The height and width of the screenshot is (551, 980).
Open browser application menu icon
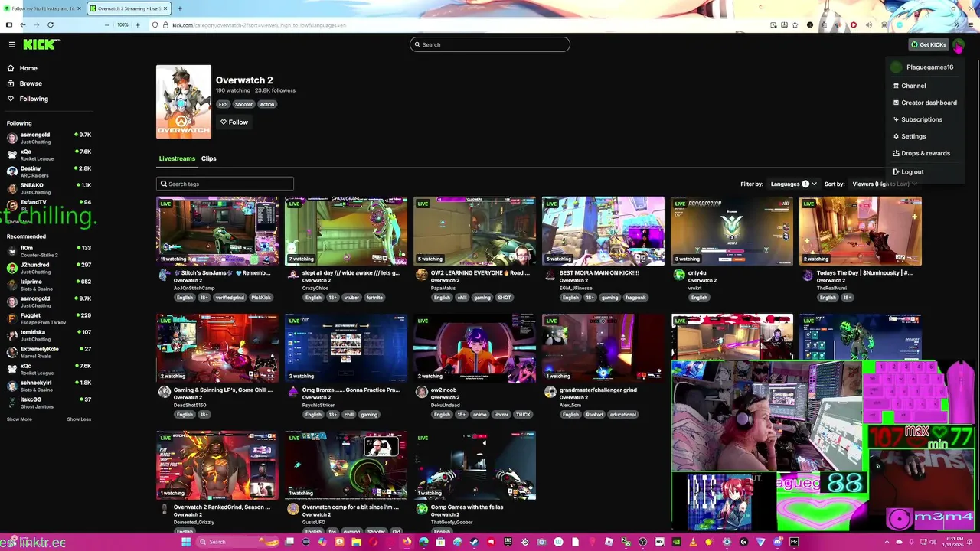click(970, 24)
